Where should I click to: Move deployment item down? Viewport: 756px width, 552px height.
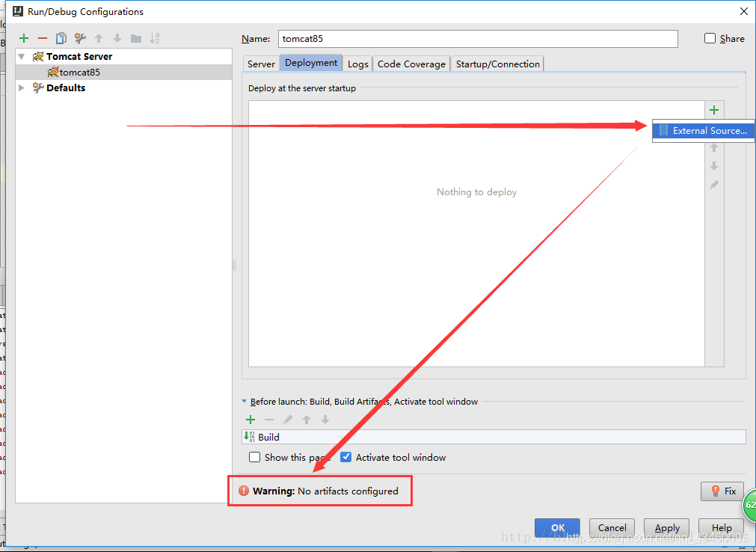(714, 166)
